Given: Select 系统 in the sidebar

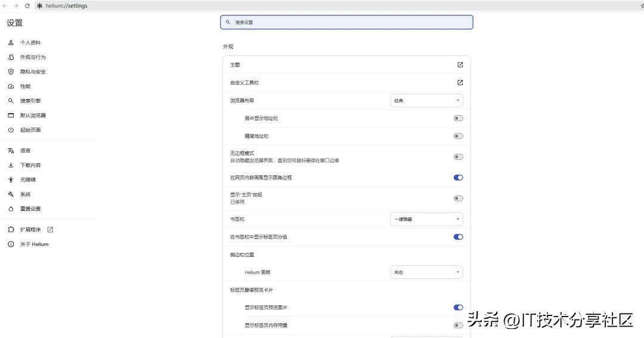Looking at the screenshot, I should click(x=26, y=194).
